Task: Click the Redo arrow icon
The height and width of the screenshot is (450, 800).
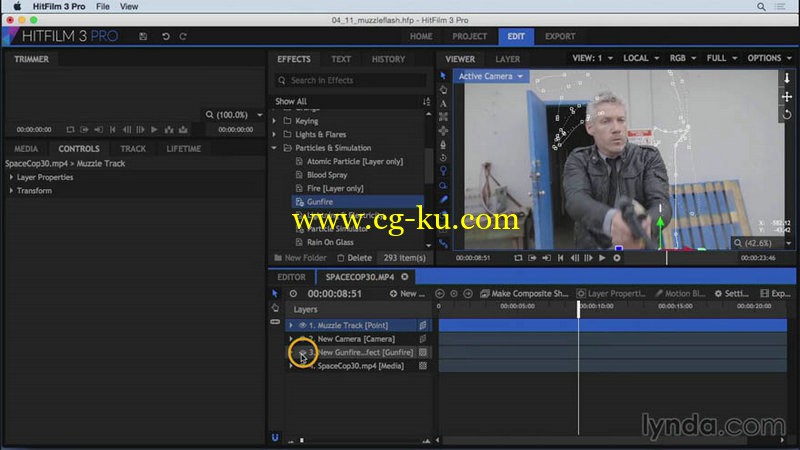Action: [x=183, y=36]
